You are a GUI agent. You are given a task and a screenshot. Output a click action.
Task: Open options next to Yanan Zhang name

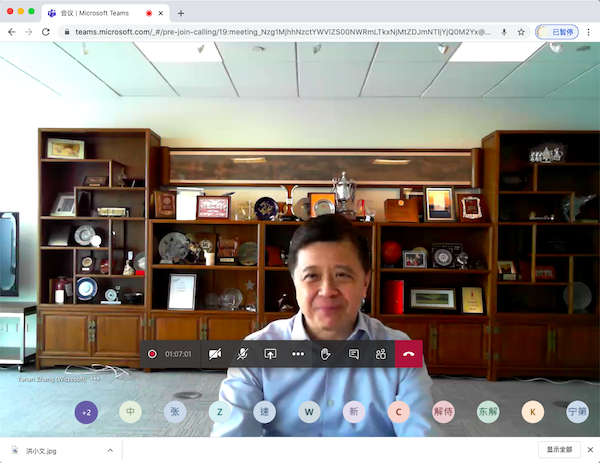coord(95,379)
